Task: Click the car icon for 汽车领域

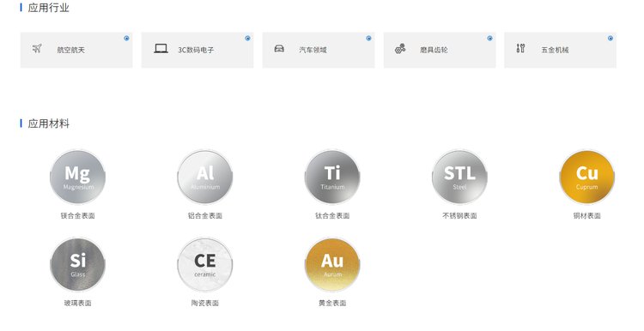Action: tap(279, 49)
